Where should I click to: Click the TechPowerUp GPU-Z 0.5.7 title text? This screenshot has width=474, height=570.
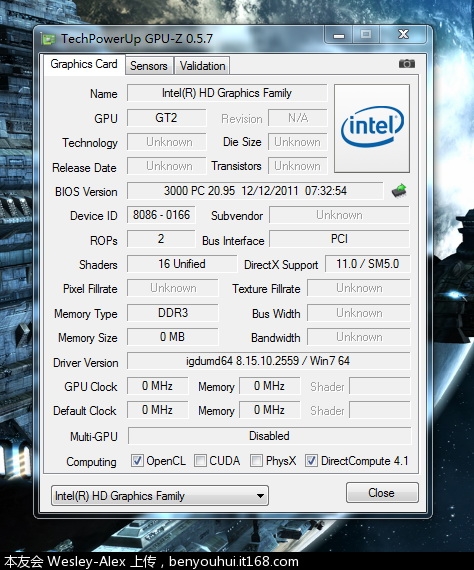(137, 39)
